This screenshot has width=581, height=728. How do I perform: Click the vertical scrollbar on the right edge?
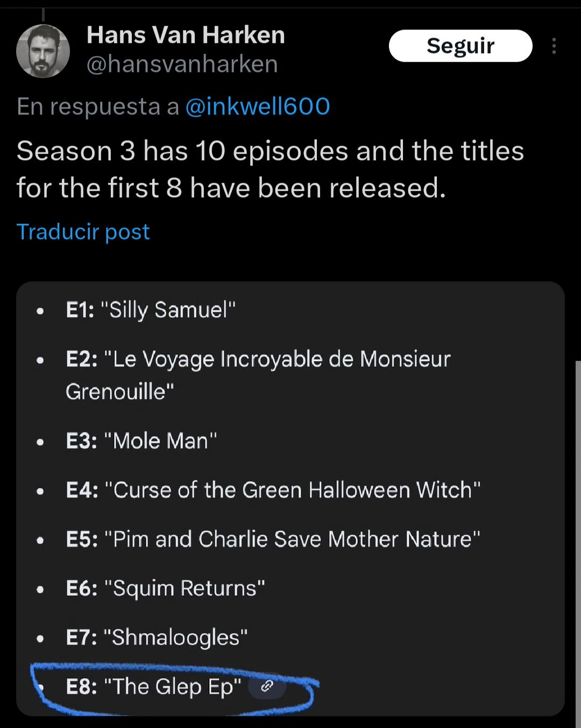tap(578, 538)
